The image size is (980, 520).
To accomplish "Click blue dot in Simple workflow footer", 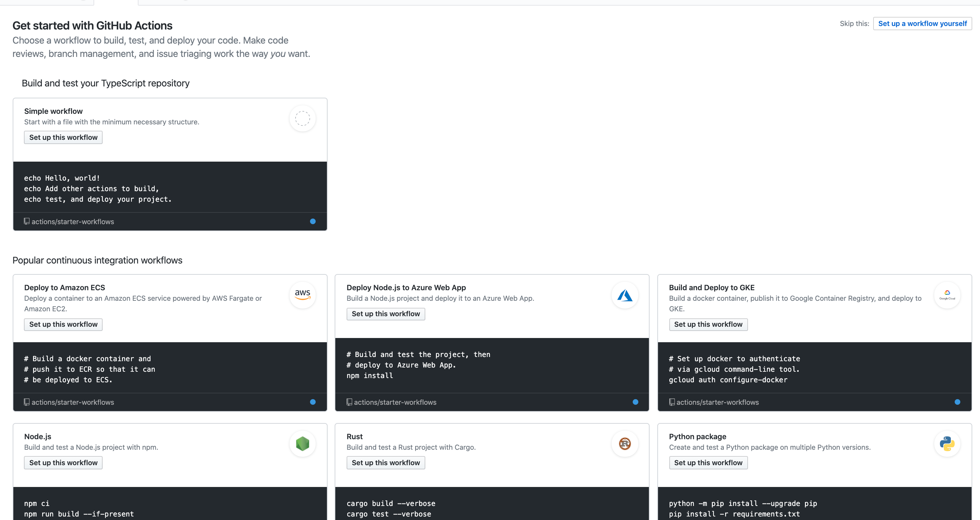I will pyautogui.click(x=313, y=221).
